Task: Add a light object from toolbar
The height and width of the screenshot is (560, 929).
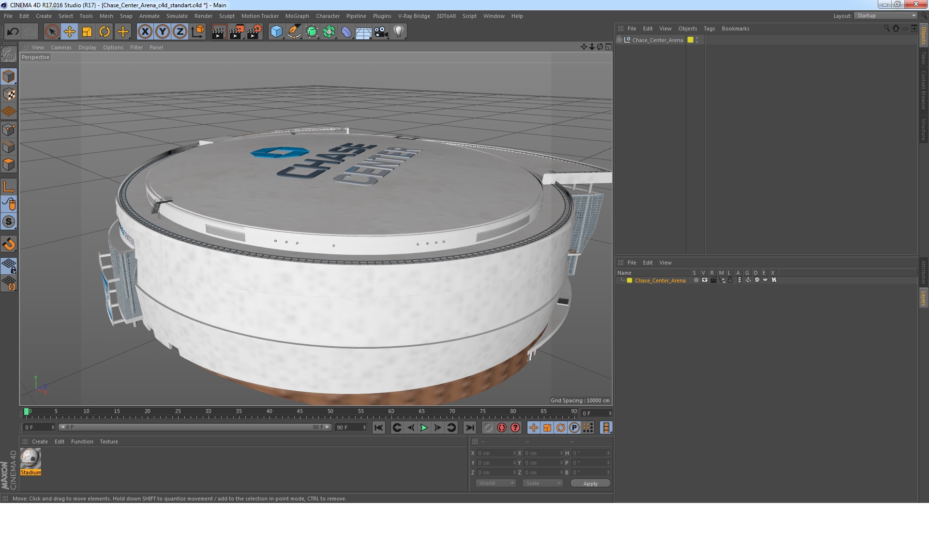Action: coord(398,32)
